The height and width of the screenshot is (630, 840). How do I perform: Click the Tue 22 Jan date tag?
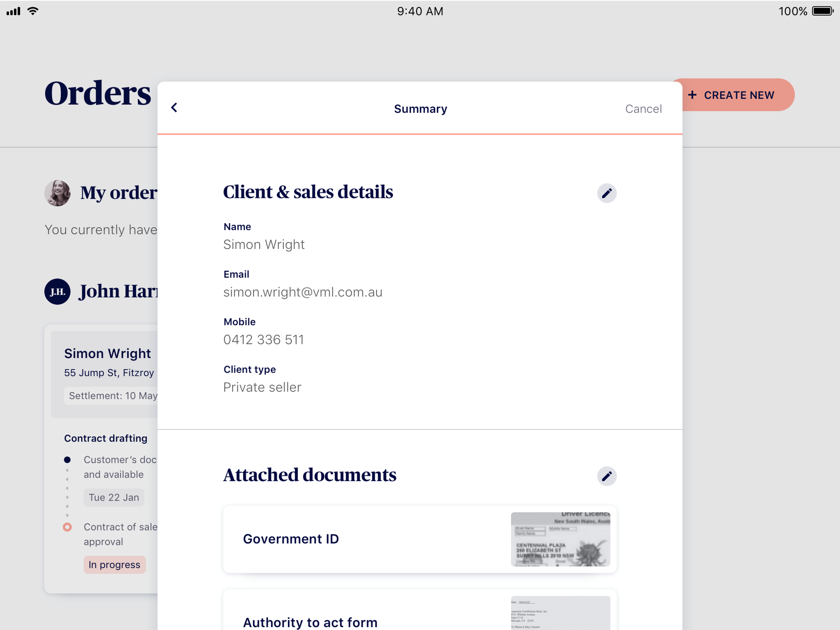pyautogui.click(x=114, y=498)
